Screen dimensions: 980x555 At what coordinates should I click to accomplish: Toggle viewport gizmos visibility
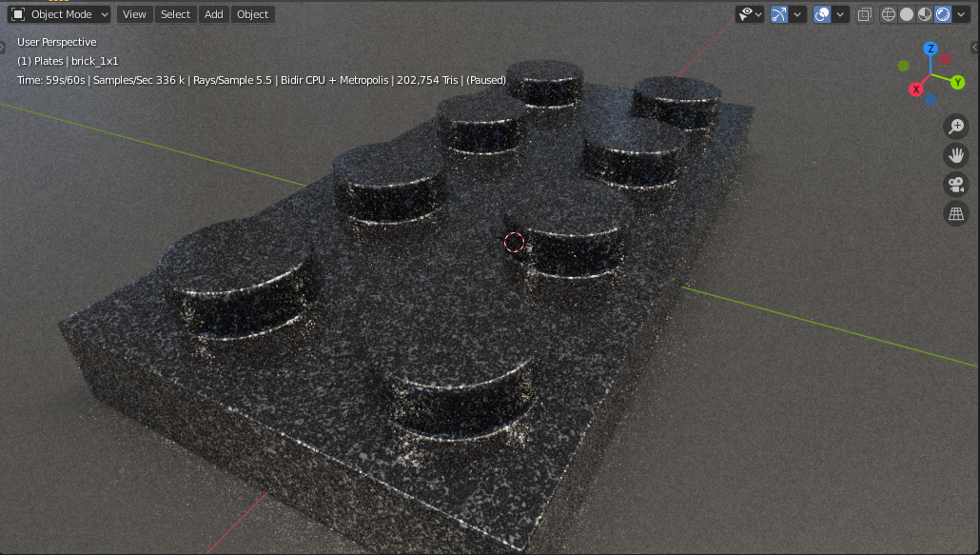[779, 14]
